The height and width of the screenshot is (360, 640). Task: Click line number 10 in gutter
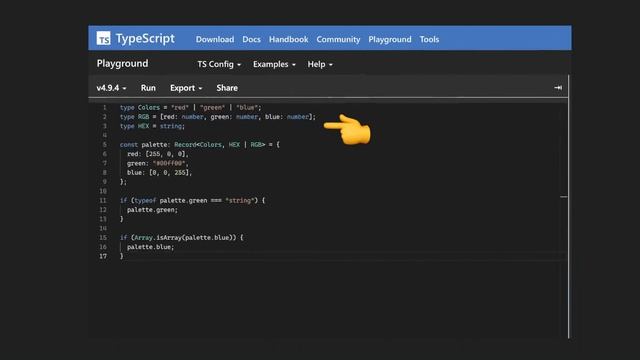pos(103,191)
